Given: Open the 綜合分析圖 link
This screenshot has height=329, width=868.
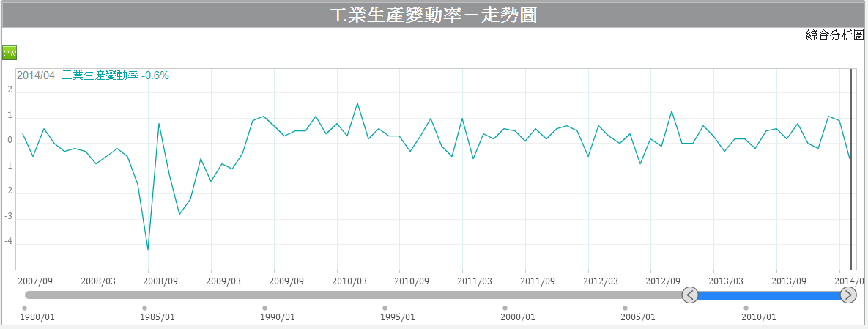Looking at the screenshot, I should (835, 35).
